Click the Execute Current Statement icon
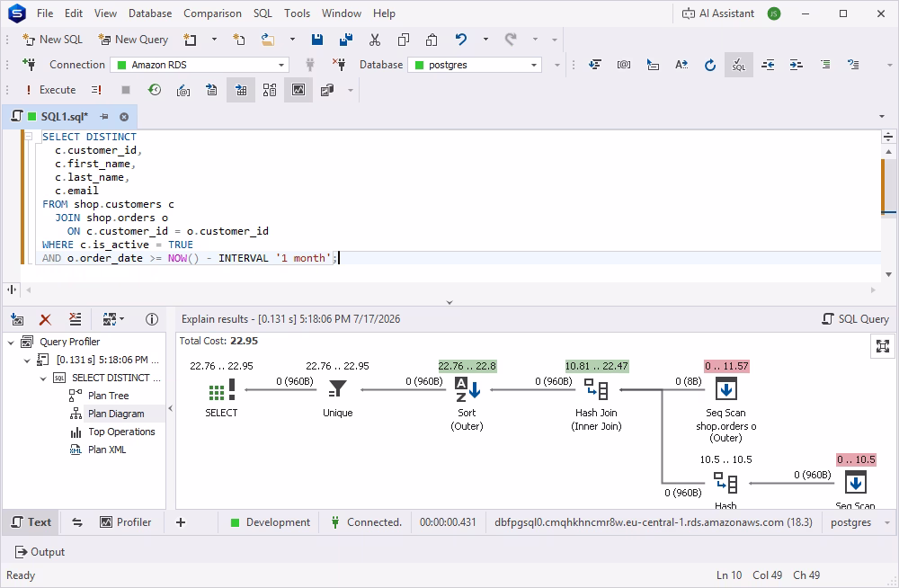The image size is (899, 588). point(96,90)
